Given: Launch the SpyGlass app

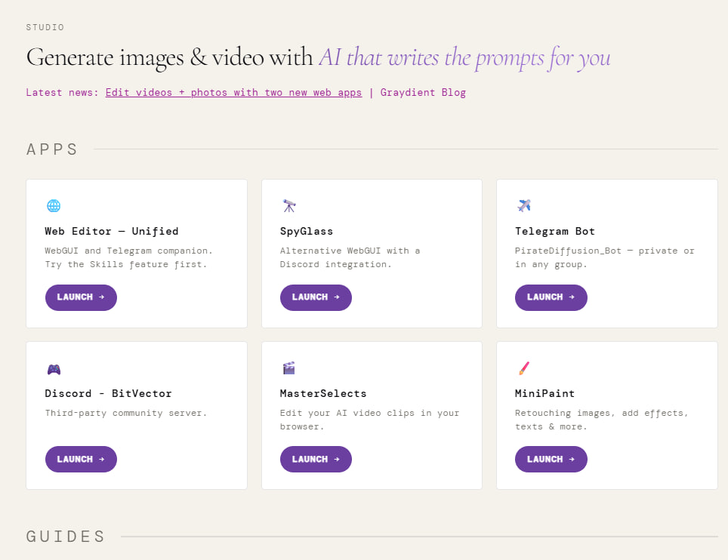Looking at the screenshot, I should pos(316,297).
